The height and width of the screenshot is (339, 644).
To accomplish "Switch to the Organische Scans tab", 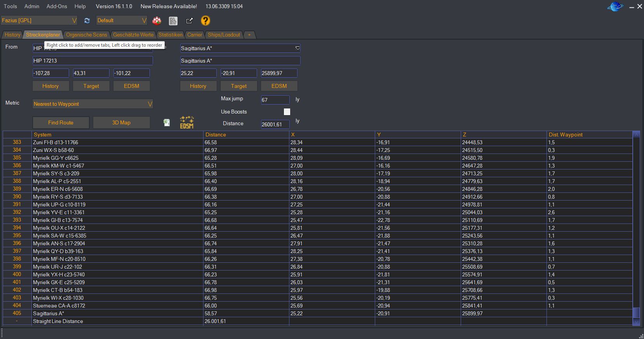I will (86, 35).
